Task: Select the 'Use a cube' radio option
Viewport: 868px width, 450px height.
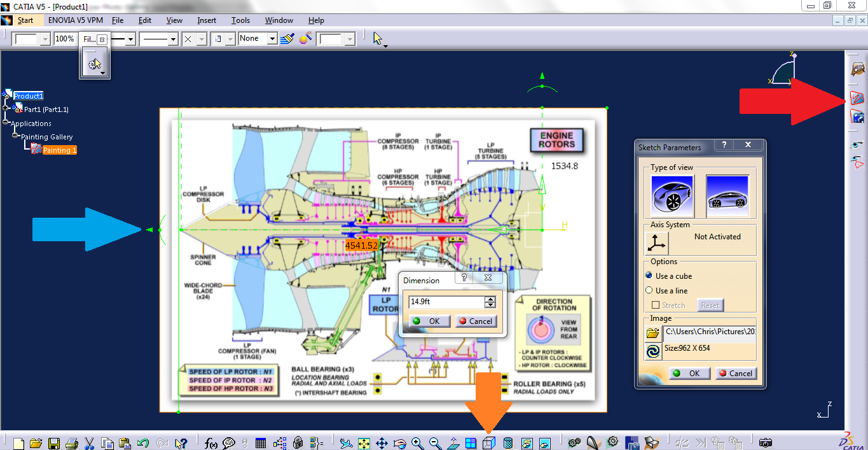Action: 649,276
